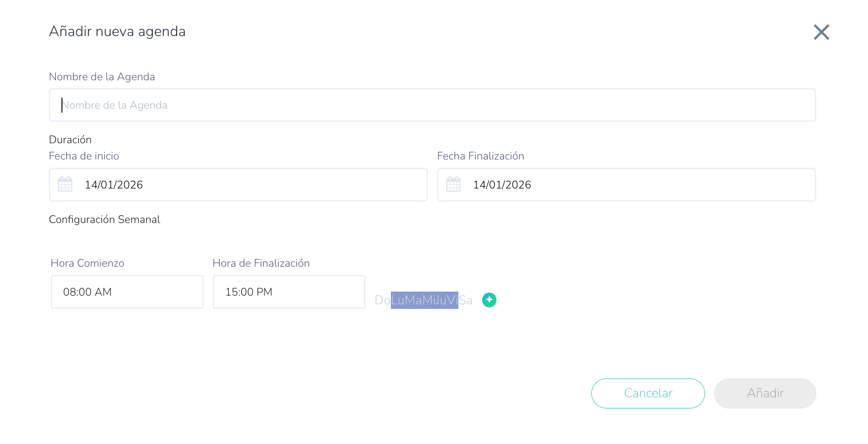Open the Hora Comienzo time picker

coord(127,292)
